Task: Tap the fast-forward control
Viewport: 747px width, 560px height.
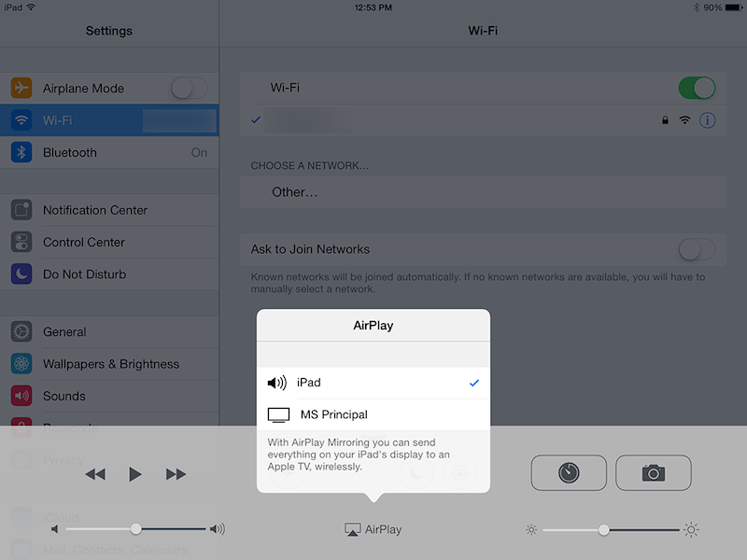Action: coord(176,473)
